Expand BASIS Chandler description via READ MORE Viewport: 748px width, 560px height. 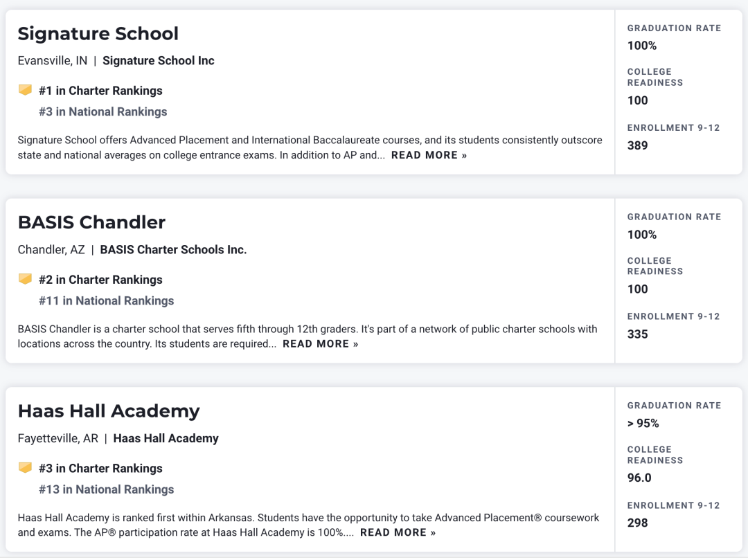320,344
